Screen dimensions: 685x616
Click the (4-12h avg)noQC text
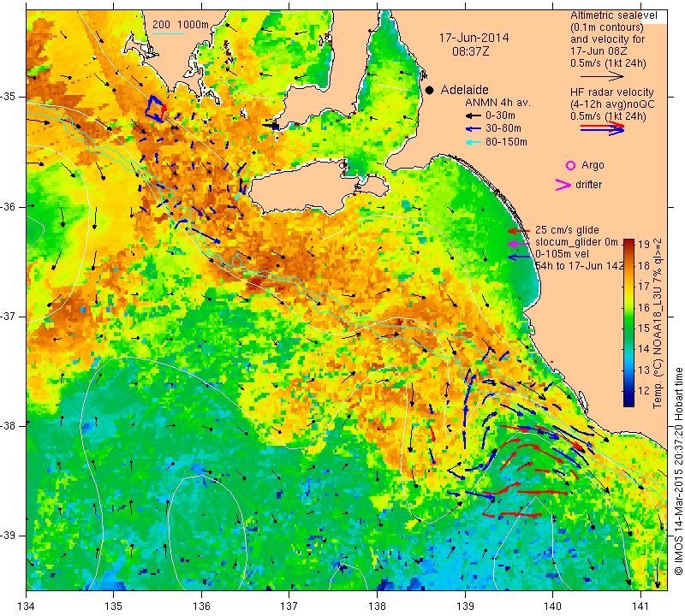pos(612,104)
